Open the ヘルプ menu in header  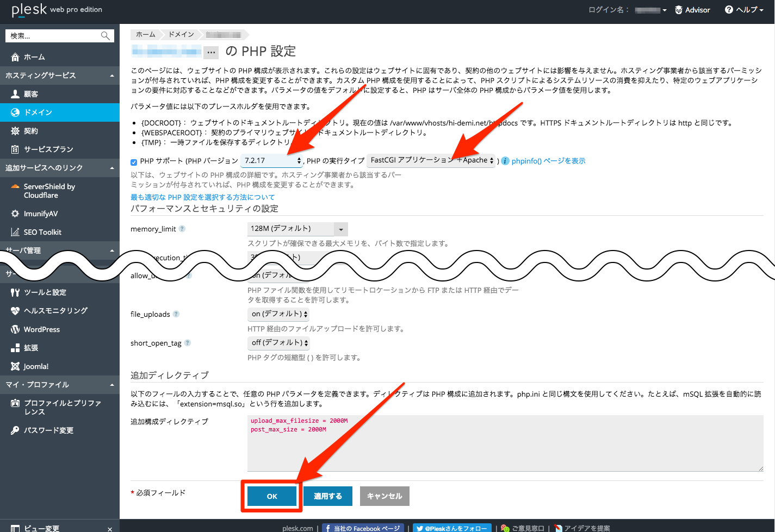pyautogui.click(x=744, y=10)
